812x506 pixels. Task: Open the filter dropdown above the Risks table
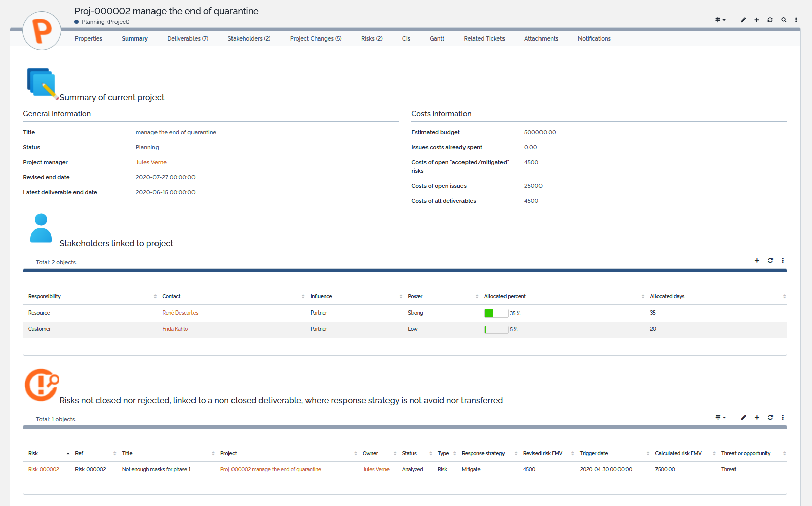click(x=720, y=417)
